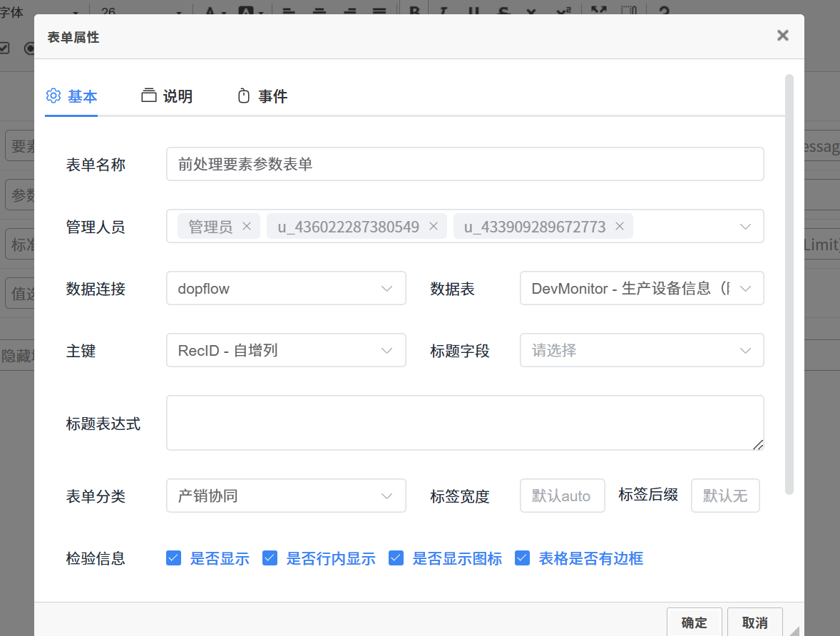Image resolution: width=840 pixels, height=636 pixels.
Task: Close the 表单属性 dialog with the X
Action: (x=782, y=36)
